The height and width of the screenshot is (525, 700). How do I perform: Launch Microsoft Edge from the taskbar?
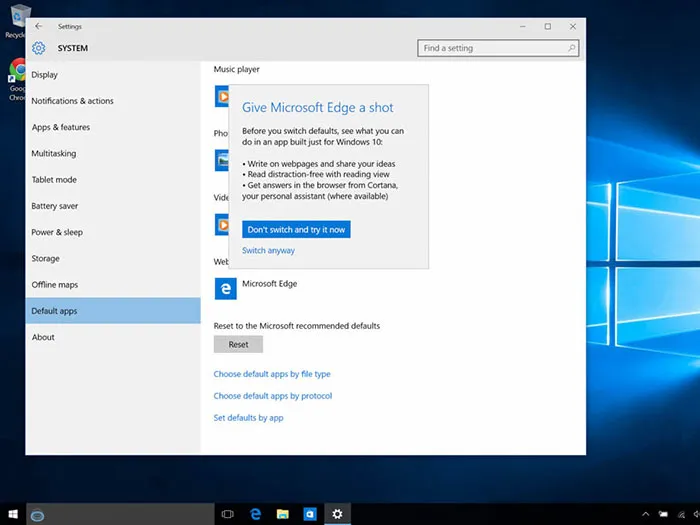tap(255, 514)
